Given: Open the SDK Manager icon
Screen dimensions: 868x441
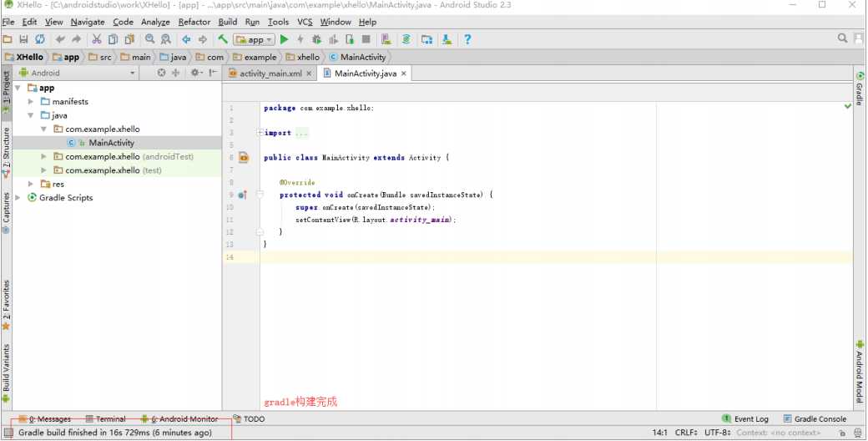Looking at the screenshot, I should [x=447, y=39].
